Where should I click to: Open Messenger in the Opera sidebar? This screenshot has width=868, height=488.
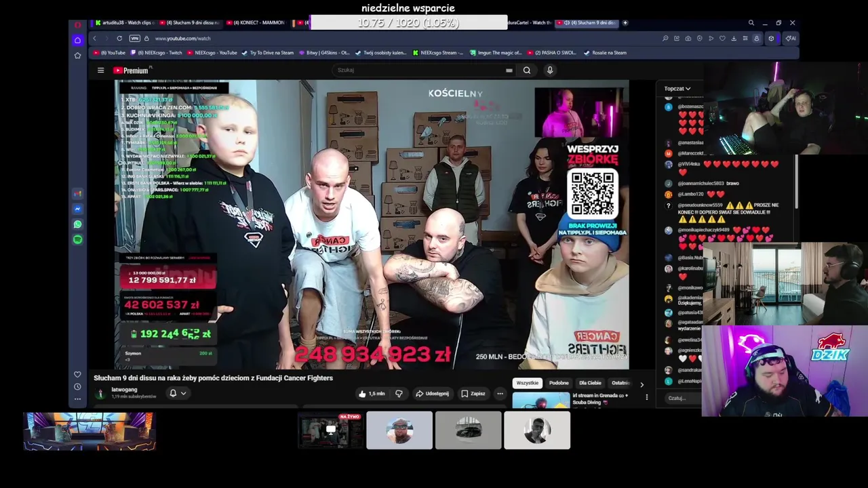pos(77,209)
